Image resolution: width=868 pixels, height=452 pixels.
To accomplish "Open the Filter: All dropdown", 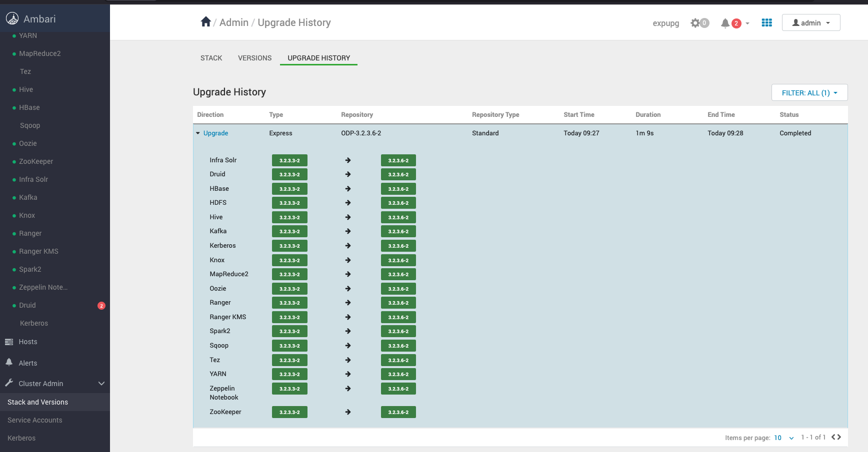I will point(809,92).
